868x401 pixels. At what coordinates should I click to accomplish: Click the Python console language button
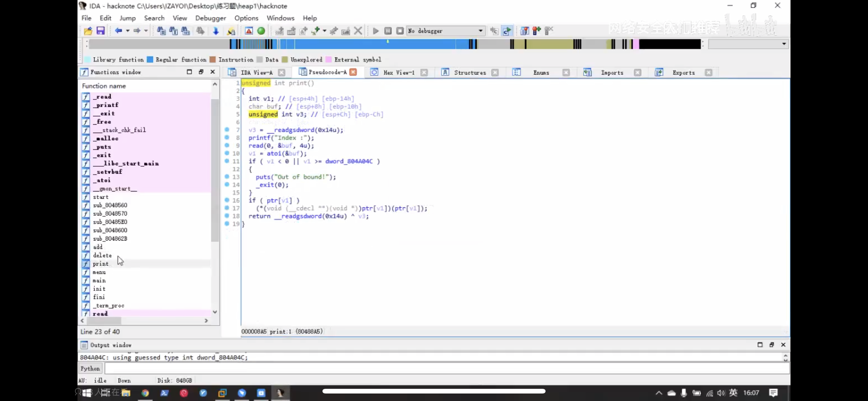pyautogui.click(x=90, y=368)
